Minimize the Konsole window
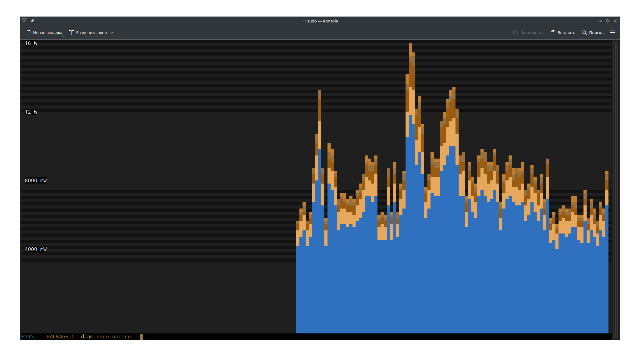Image resolution: width=640 pixels, height=364 pixels. 600,21
